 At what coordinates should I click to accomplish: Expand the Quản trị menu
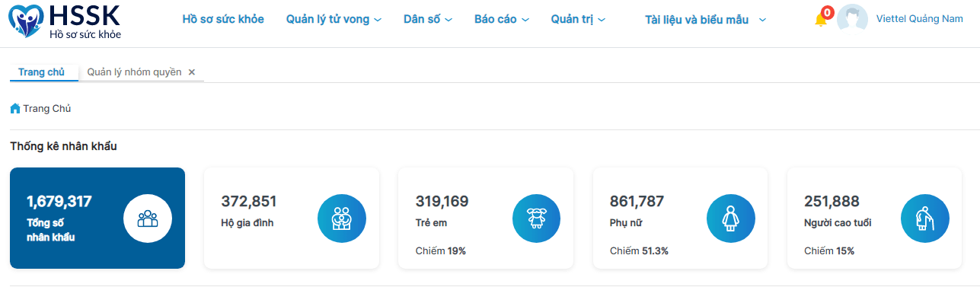[578, 19]
